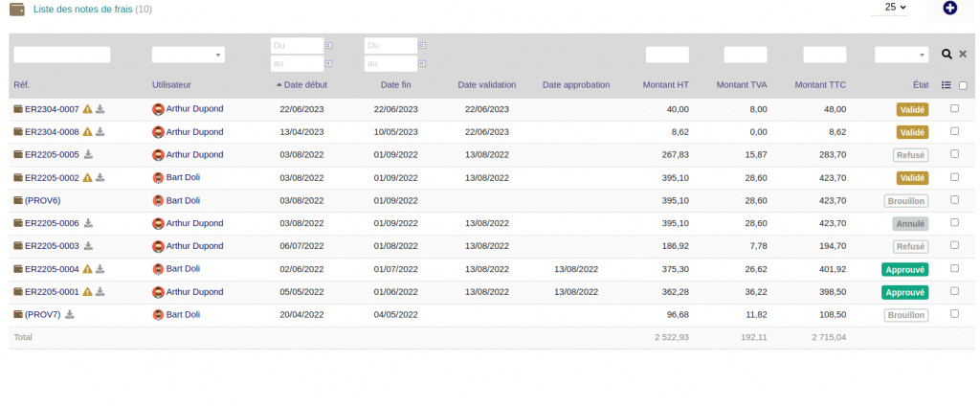Sort by the Date début column header

point(305,84)
